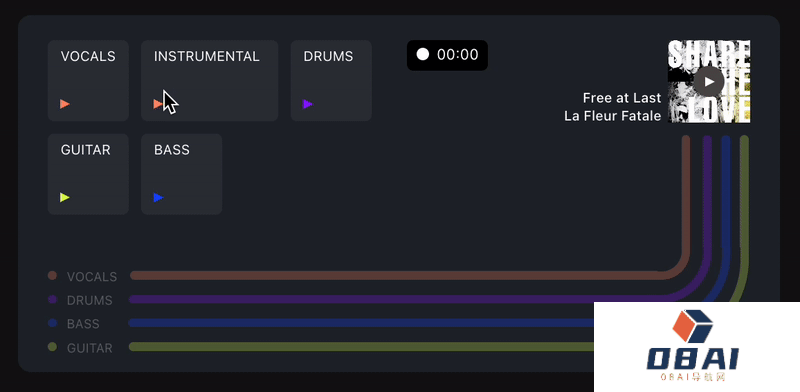
Task: Click the record dot in the timer
Action: (x=422, y=55)
